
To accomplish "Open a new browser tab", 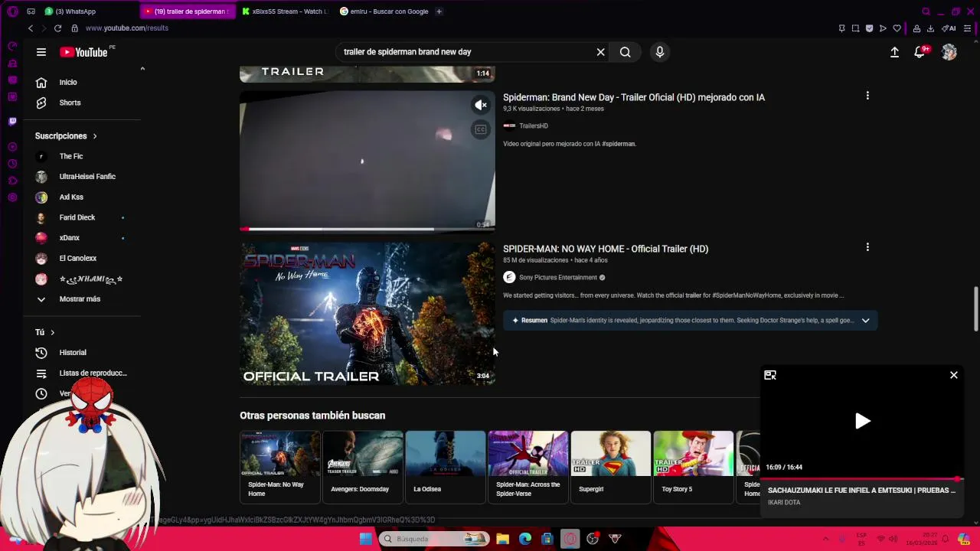I will click(x=439, y=11).
